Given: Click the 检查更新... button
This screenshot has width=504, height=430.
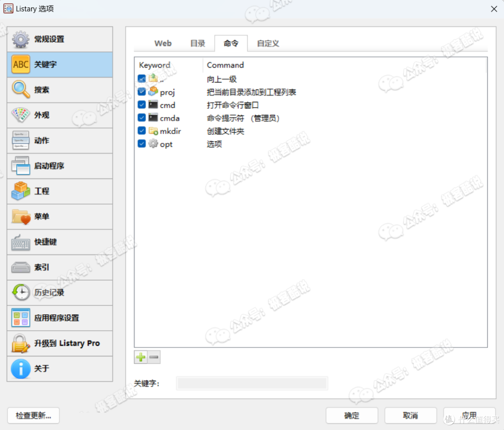Looking at the screenshot, I should point(34,416).
